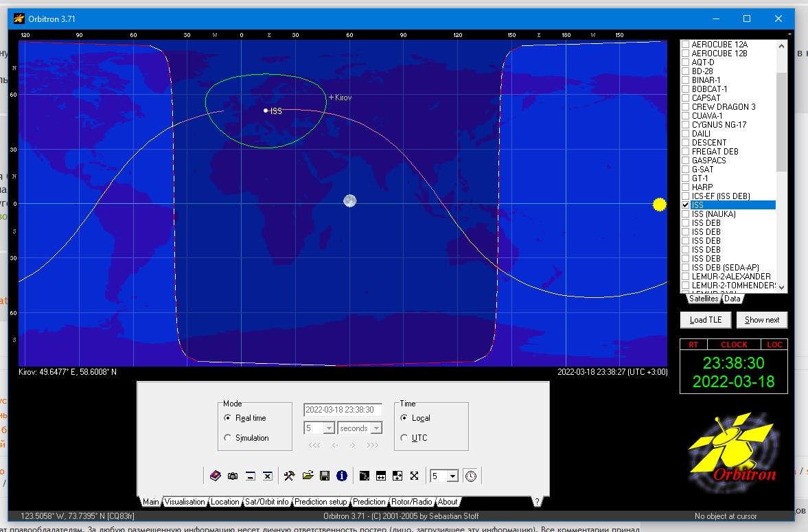Check the CREW DRAGON 3 checkbox
This screenshot has width=808, height=532.
point(685,106)
